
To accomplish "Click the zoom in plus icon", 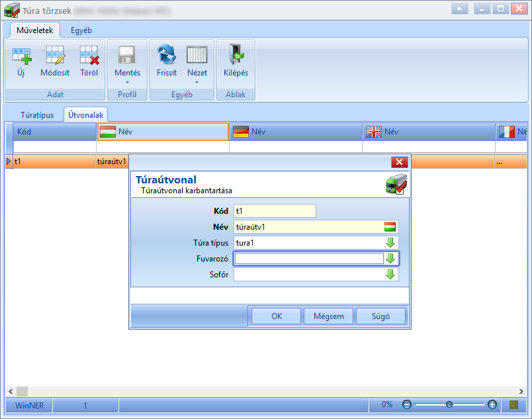I will coord(492,404).
